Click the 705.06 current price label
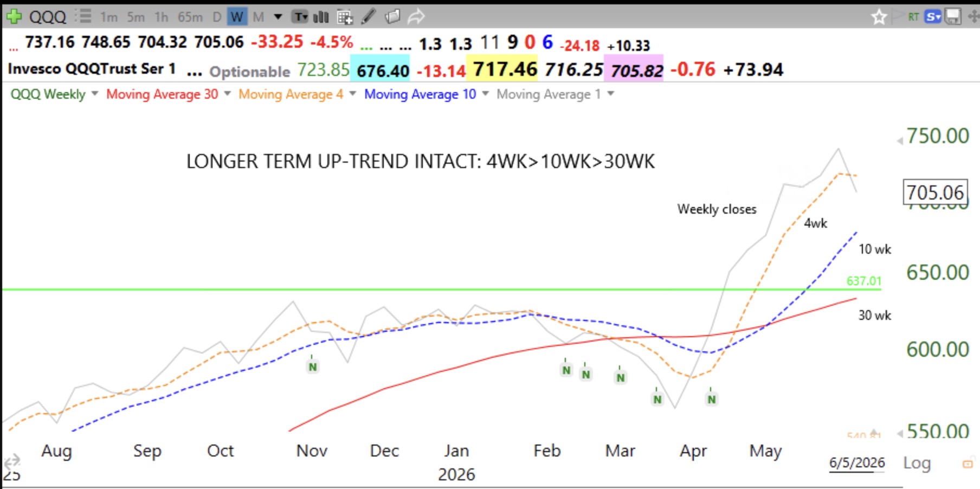Image resolution: width=980 pixels, height=489 pixels. pyautogui.click(x=935, y=192)
